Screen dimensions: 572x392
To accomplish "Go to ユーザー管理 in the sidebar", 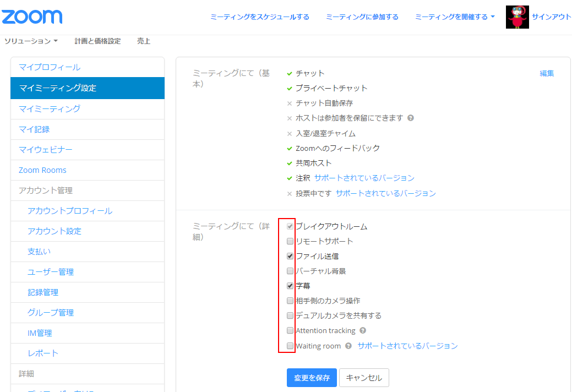I will point(51,272).
